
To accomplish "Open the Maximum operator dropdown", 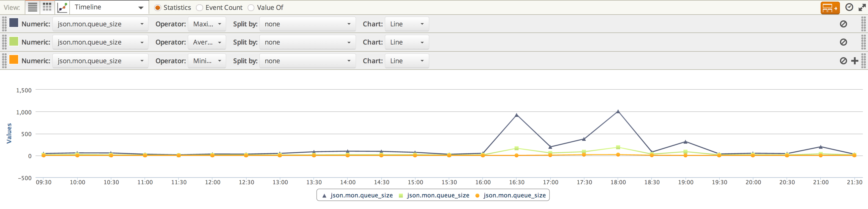I will point(207,24).
